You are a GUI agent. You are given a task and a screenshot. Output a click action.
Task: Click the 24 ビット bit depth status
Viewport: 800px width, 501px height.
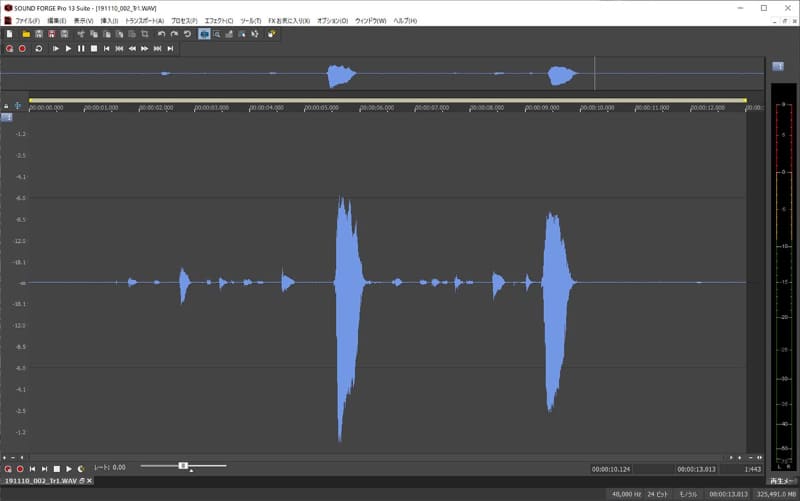coord(658,494)
